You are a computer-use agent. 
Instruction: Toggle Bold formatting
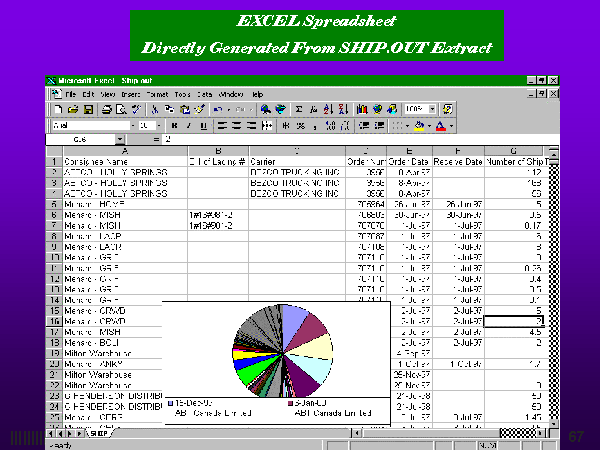pos(174,125)
